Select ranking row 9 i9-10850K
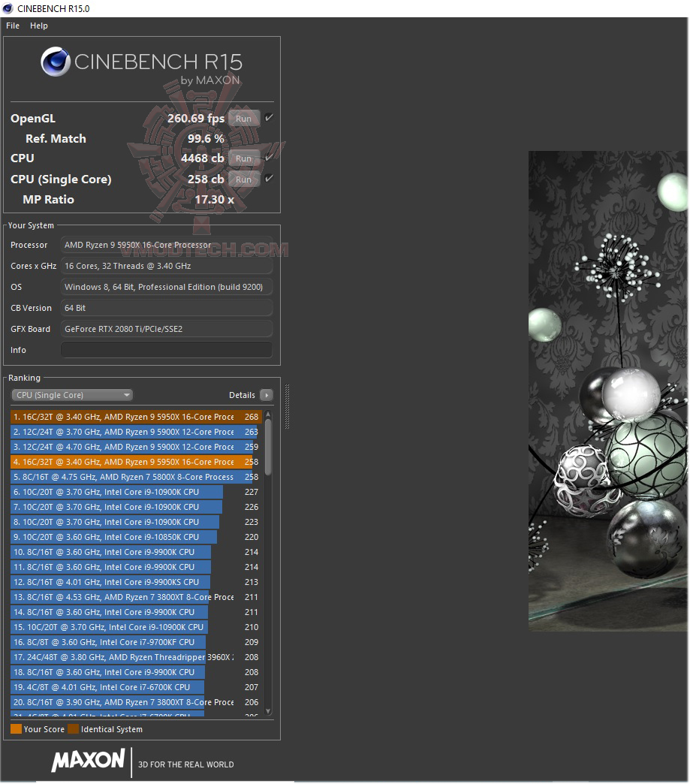The image size is (690, 784). tap(136, 537)
